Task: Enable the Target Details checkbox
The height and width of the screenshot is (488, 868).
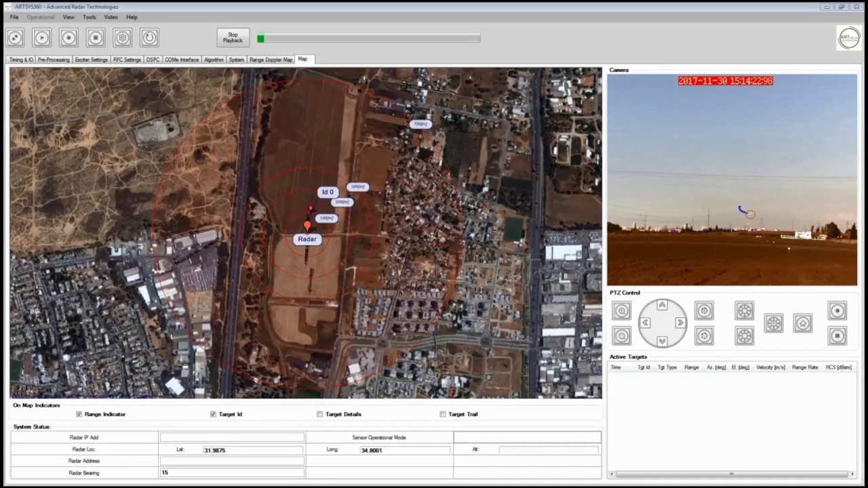Action: pyautogui.click(x=320, y=414)
